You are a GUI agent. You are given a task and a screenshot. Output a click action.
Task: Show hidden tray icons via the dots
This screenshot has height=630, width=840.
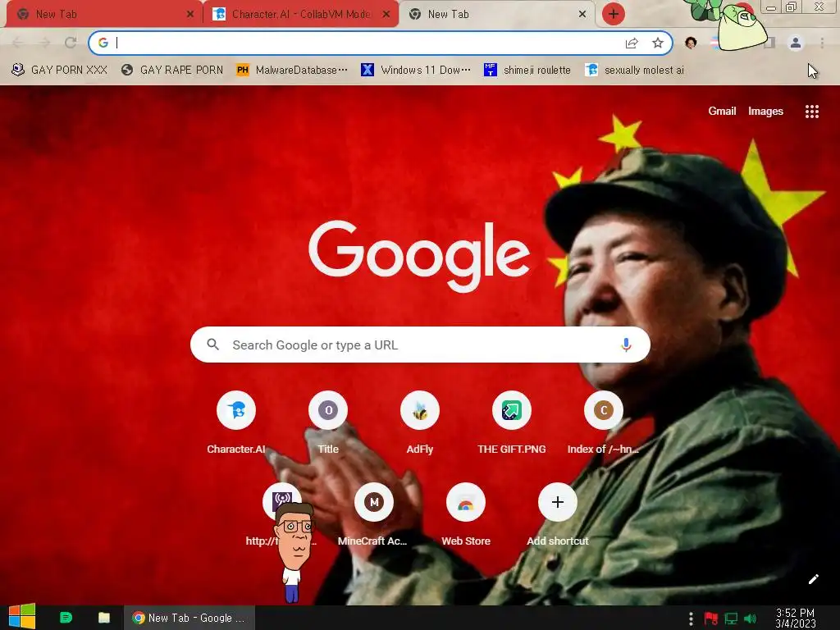click(x=691, y=619)
